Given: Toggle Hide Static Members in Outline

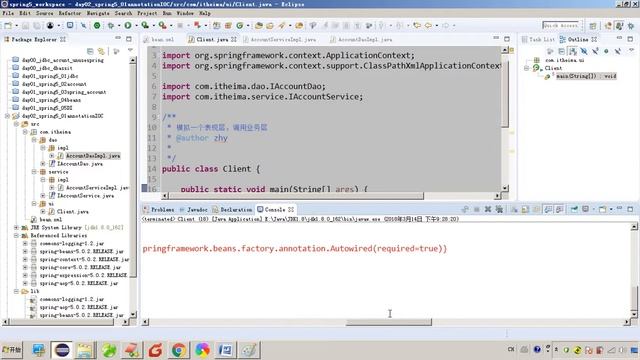Looking at the screenshot, I should [596, 51].
